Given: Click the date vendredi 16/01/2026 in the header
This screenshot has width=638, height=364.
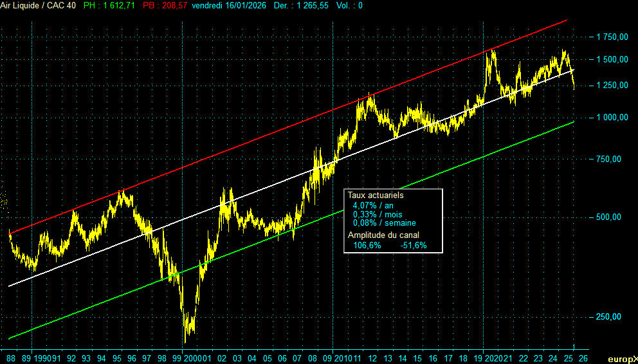Looking at the screenshot, I should click(x=226, y=5).
